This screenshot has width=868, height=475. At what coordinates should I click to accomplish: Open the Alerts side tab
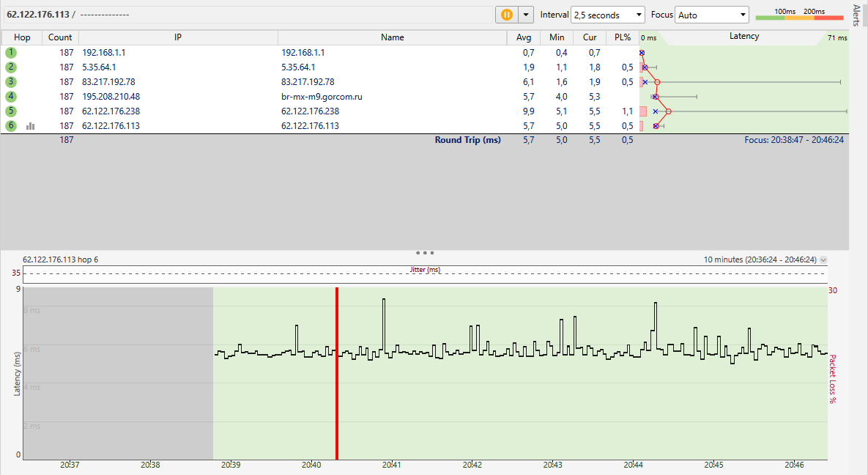point(857,15)
